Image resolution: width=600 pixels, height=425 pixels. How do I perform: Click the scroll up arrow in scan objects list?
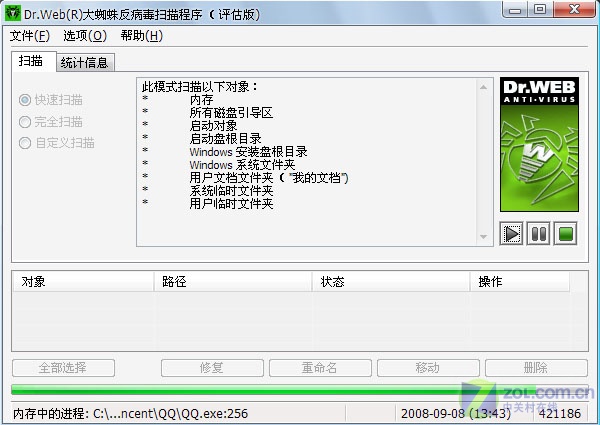[483, 87]
